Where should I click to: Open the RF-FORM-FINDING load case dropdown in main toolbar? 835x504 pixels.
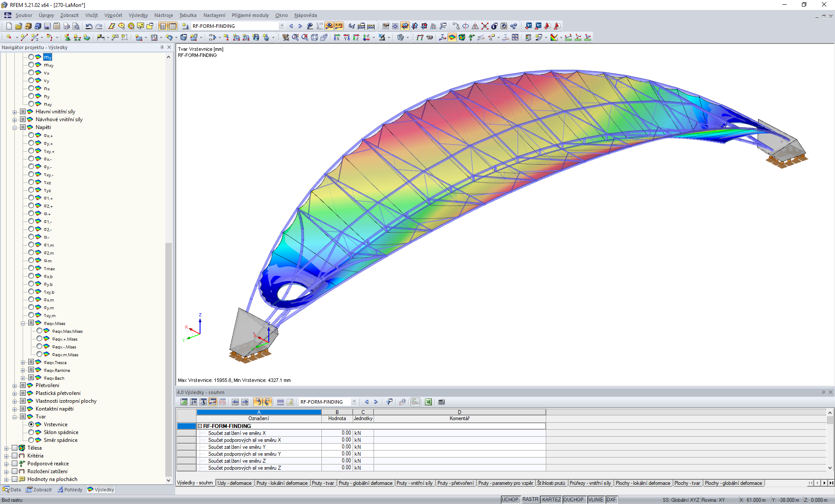(282, 26)
